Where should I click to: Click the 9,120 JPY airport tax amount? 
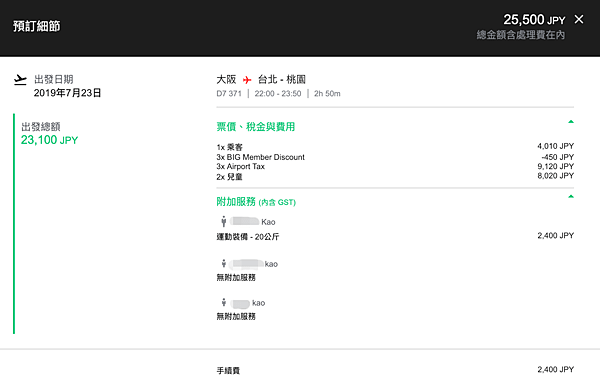pyautogui.click(x=555, y=166)
